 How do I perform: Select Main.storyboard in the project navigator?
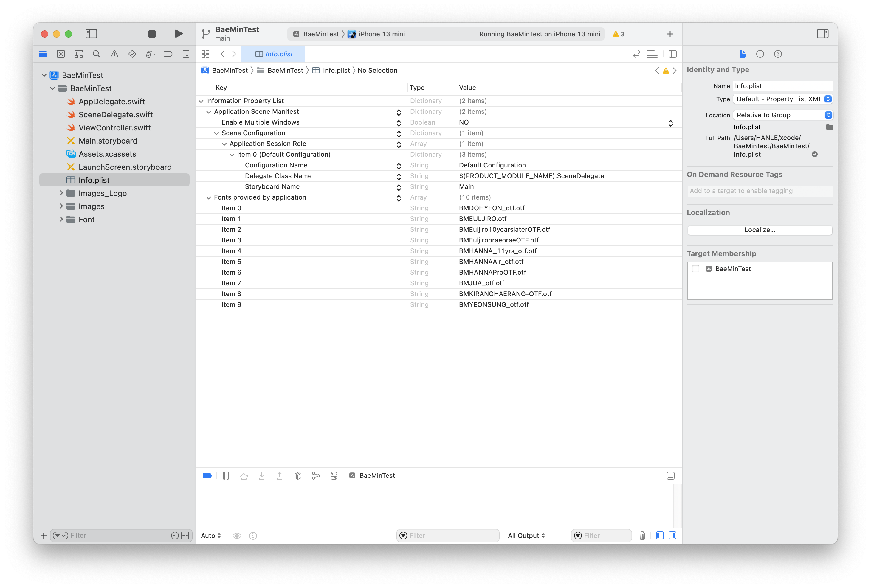pos(108,141)
